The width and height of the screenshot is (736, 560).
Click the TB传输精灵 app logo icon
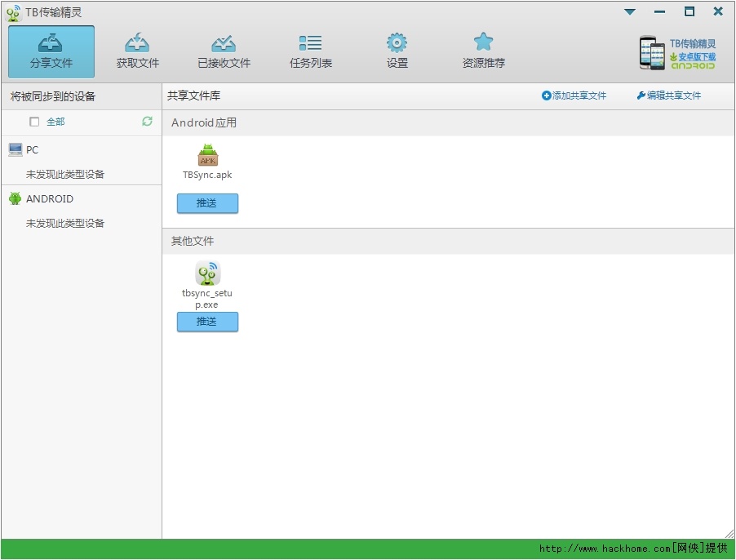(x=13, y=13)
